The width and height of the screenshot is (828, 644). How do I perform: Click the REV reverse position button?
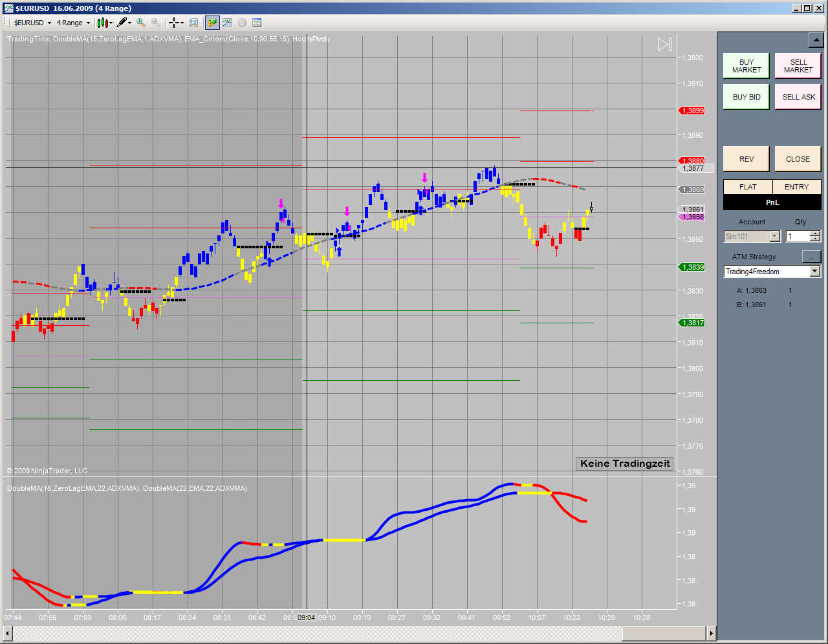(746, 159)
